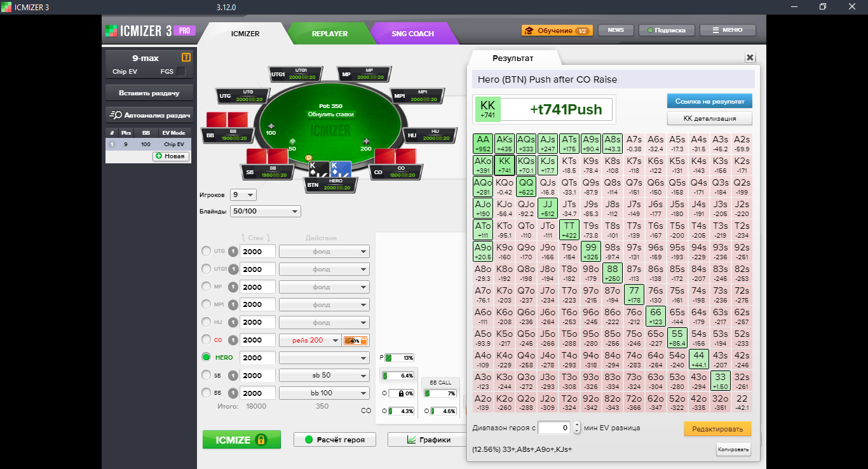
Task: Switch to the ICMIZER tab
Action: pyautogui.click(x=245, y=34)
